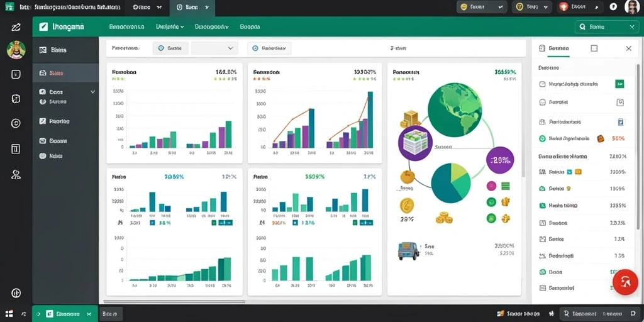
Task: Click the circular icon at bottom of left sidebar
Action: pos(16,293)
